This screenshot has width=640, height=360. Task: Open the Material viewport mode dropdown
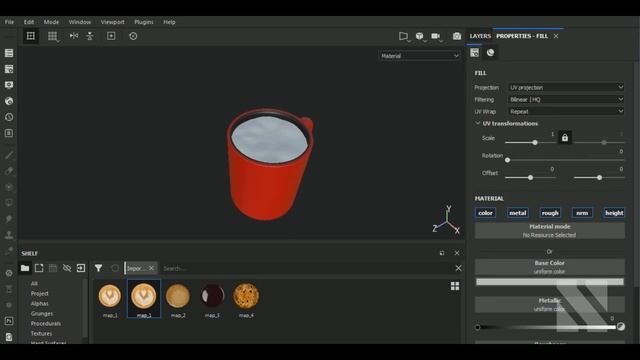[420, 56]
